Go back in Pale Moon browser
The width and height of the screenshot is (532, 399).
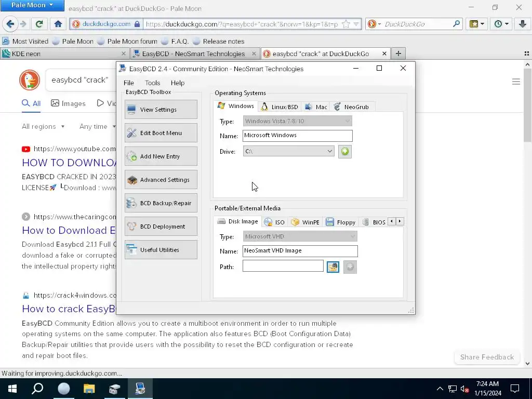point(10,24)
